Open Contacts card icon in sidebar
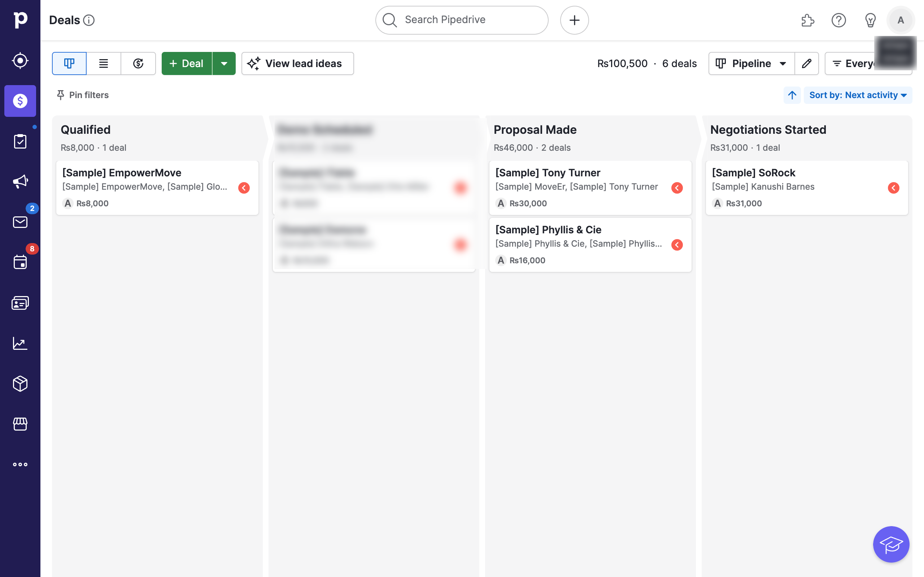Image resolution: width=924 pixels, height=577 pixels. click(20, 303)
